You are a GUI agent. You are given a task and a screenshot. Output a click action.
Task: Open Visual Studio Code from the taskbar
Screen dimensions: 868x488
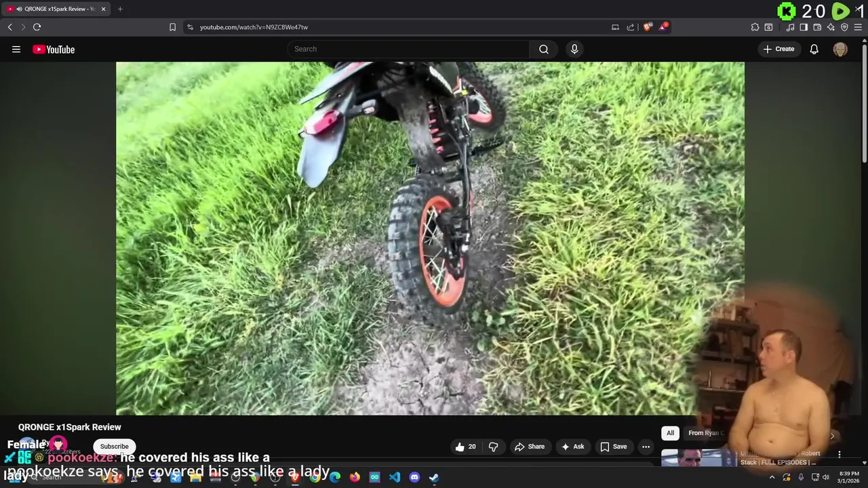pyautogui.click(x=395, y=477)
